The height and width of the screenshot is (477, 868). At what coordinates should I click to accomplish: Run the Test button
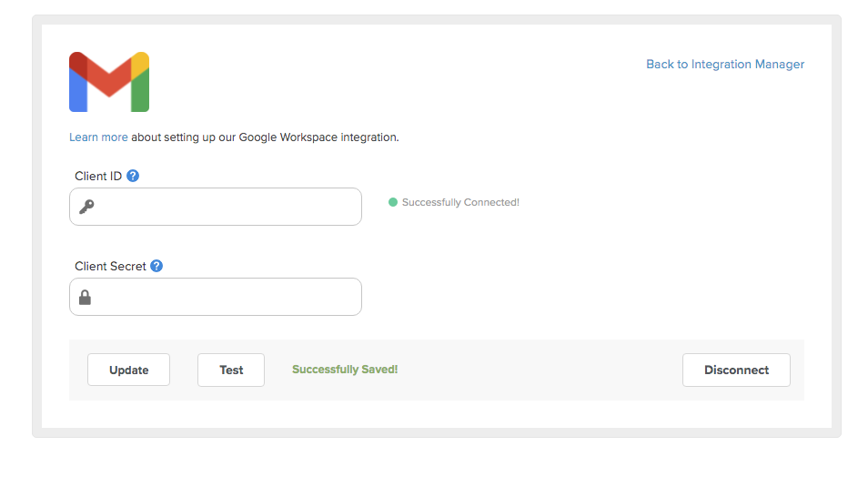(231, 370)
